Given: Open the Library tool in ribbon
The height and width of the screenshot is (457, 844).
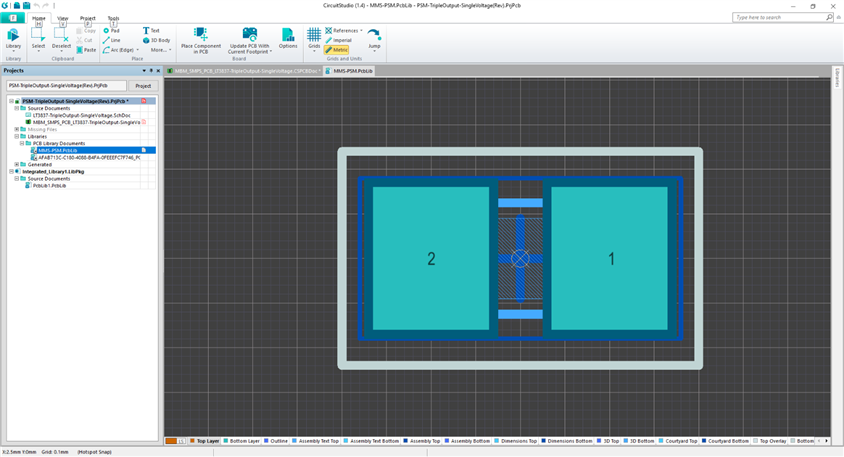Looking at the screenshot, I should pos(13,38).
